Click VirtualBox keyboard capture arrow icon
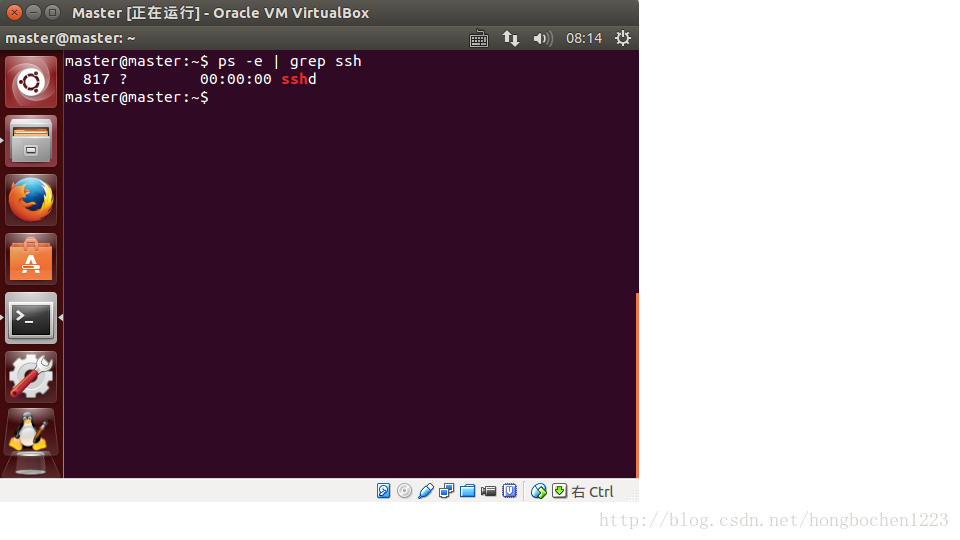Image resolution: width=960 pixels, height=540 pixels. [x=560, y=490]
